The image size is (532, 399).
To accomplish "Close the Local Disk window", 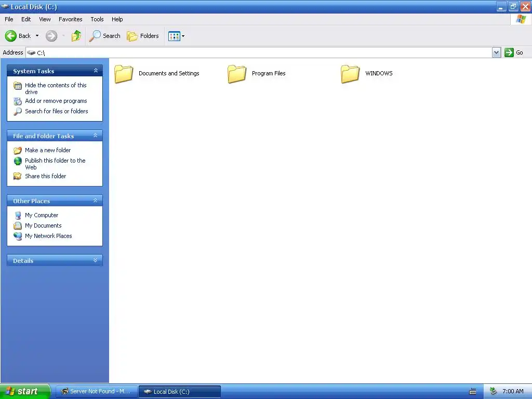I will pyautogui.click(x=526, y=6).
